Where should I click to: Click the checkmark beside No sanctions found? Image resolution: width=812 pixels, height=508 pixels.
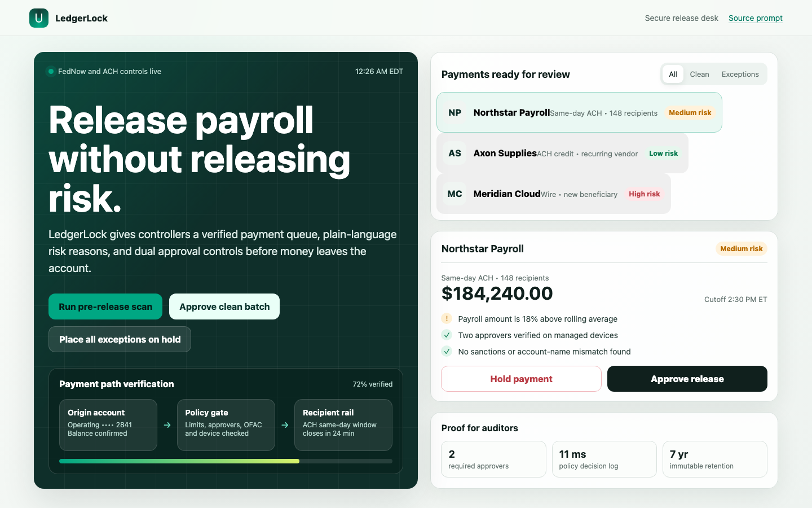(447, 351)
